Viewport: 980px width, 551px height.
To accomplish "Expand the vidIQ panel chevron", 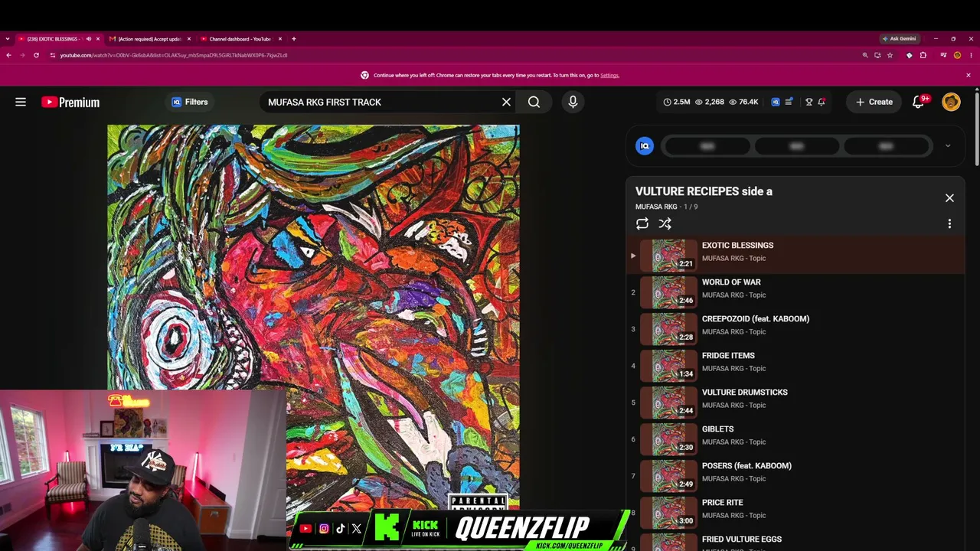I will pyautogui.click(x=948, y=145).
